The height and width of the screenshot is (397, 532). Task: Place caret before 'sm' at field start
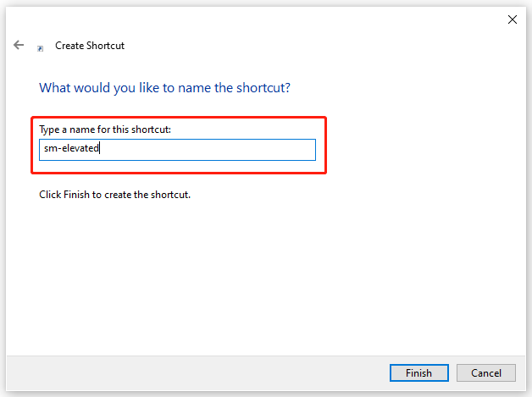pyautogui.click(x=44, y=148)
